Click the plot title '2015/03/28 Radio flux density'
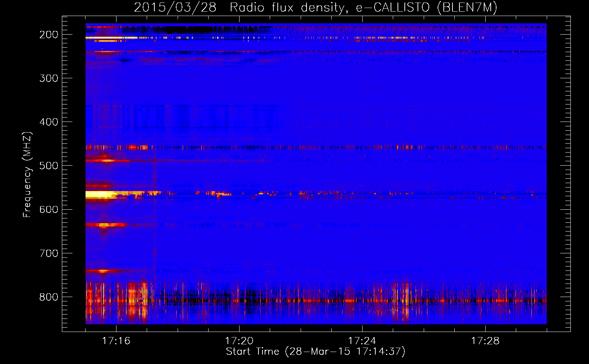589x364 pixels. pyautogui.click(x=240, y=7)
